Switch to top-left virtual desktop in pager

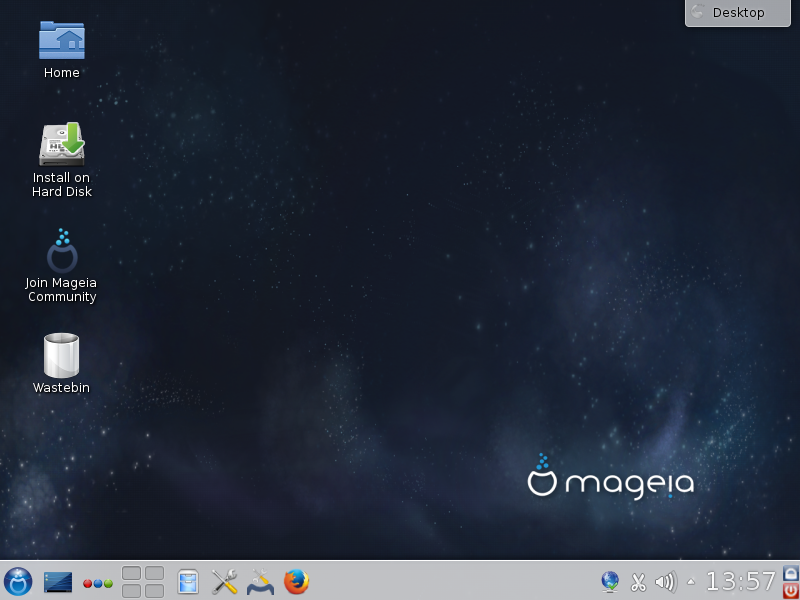132,573
